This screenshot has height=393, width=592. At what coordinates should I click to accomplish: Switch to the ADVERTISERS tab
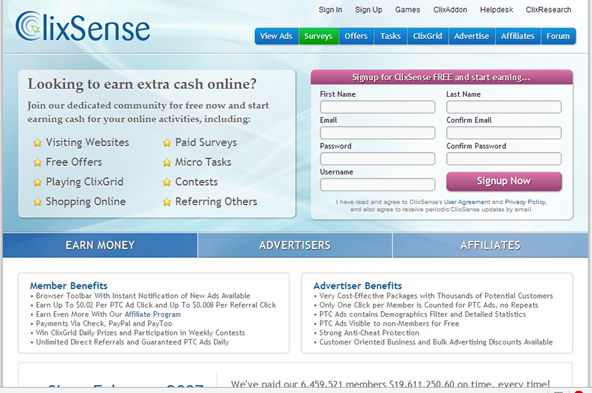click(x=295, y=245)
